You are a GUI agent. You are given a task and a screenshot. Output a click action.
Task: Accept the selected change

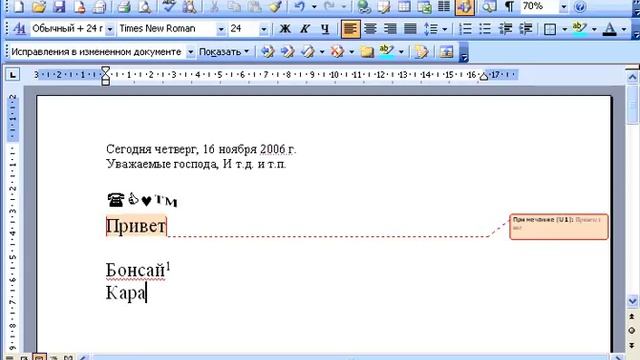[x=308, y=51]
